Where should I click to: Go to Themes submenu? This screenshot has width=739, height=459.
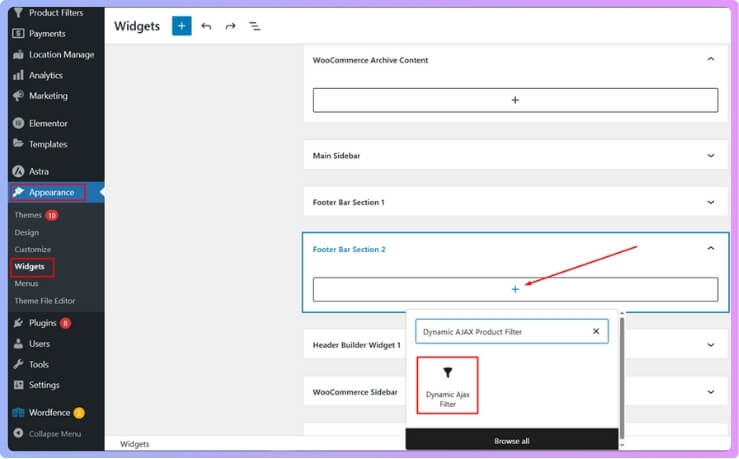click(x=28, y=215)
